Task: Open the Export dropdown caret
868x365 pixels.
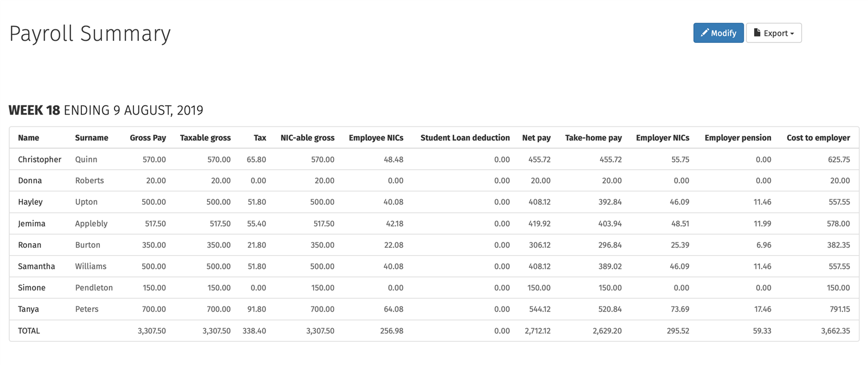Action: [792, 34]
